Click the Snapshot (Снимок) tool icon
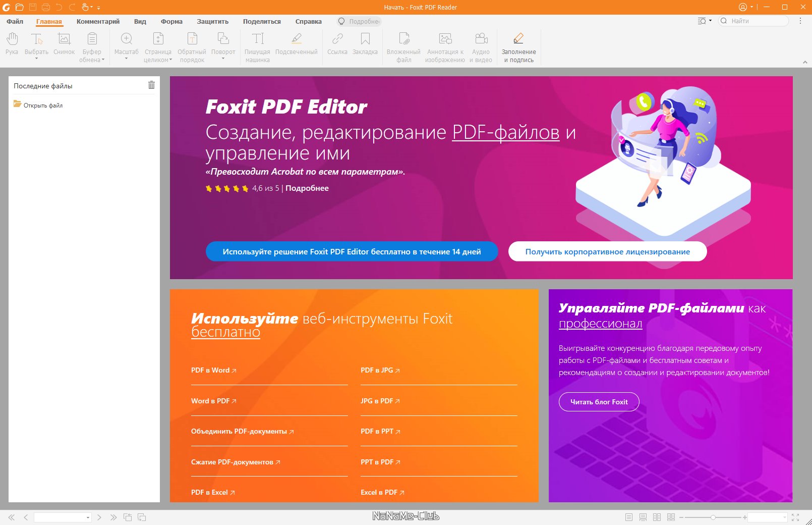Image resolution: width=812 pixels, height=525 pixels. point(64,39)
